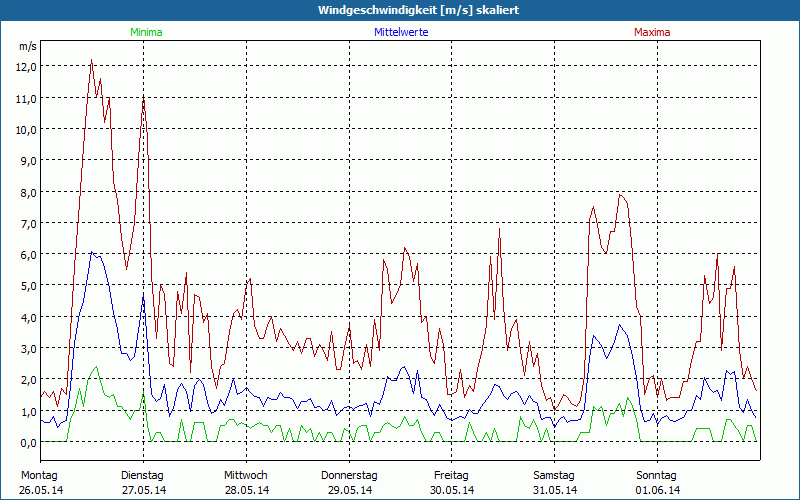This screenshot has height=500, width=800.
Task: Click the red Maxima peak above 12 on Monday
Action: (x=91, y=60)
